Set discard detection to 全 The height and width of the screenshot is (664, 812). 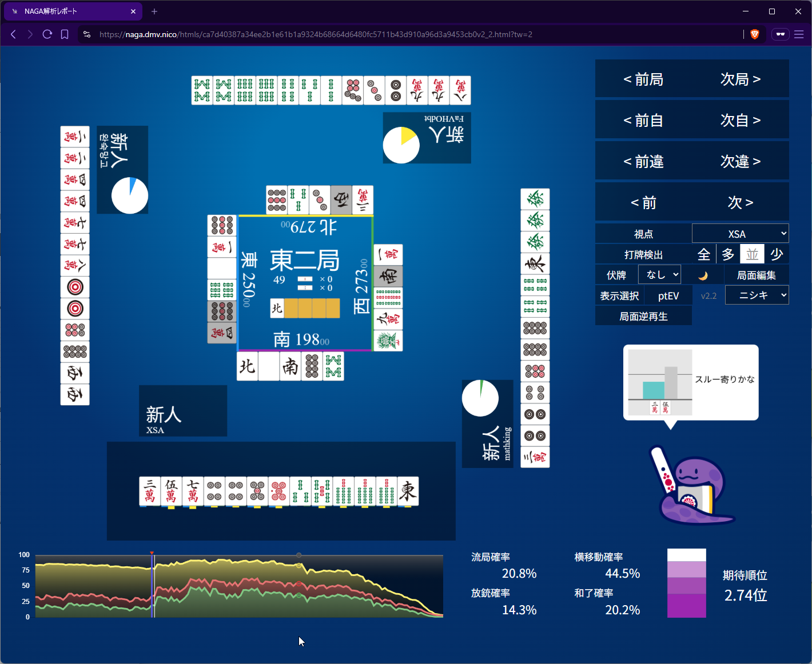704,255
